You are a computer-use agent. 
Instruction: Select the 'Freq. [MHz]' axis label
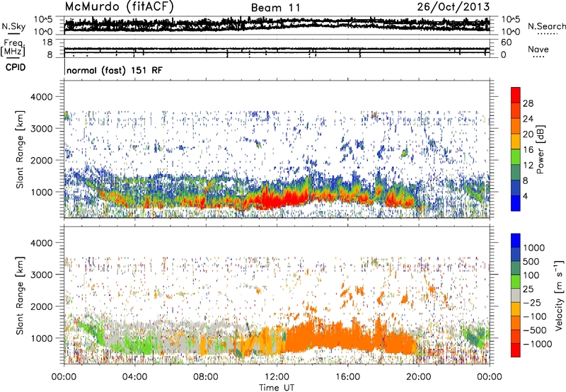click(x=13, y=48)
